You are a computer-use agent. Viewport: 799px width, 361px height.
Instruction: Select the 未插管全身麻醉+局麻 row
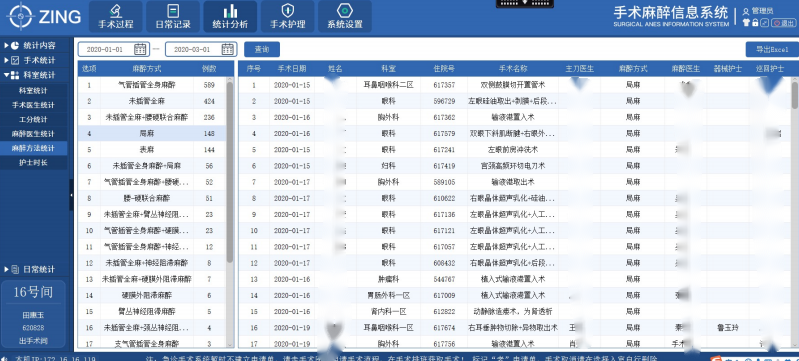tap(152, 166)
